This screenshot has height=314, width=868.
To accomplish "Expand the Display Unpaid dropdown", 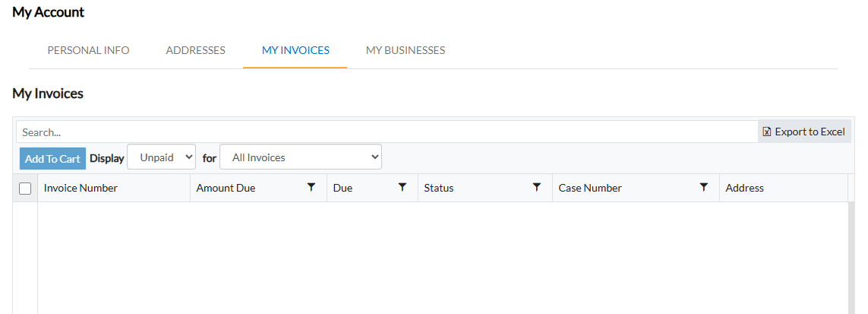I will pyautogui.click(x=161, y=157).
